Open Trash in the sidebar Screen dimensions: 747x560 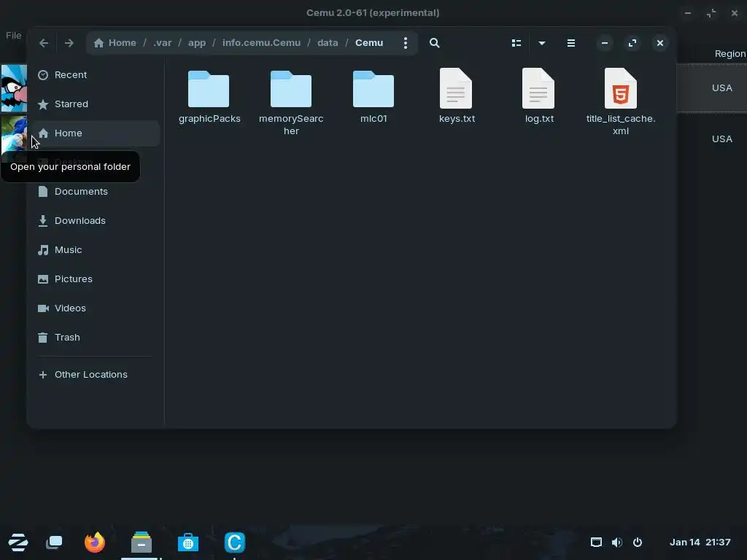click(x=96, y=337)
